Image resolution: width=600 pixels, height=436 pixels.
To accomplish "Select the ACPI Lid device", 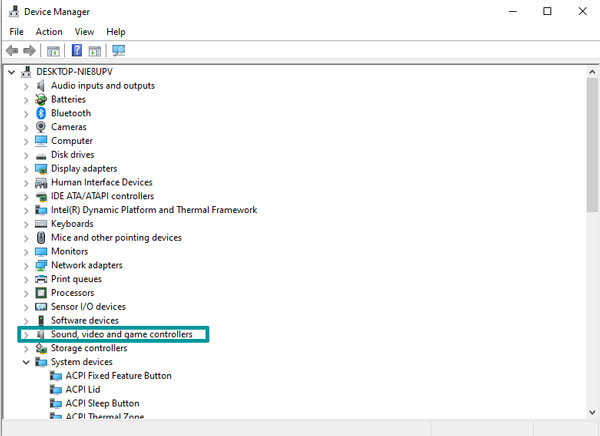I will pyautogui.click(x=83, y=389).
